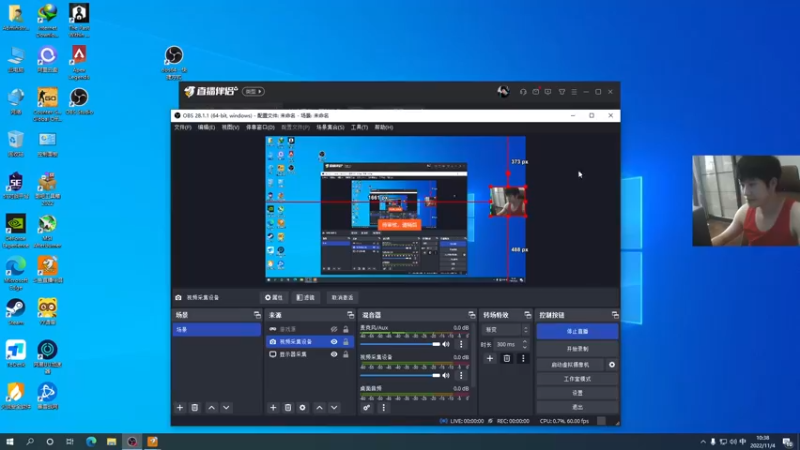Hide the 视频采集设备 source via eye icon
This screenshot has height=450, width=800.
[x=334, y=342]
